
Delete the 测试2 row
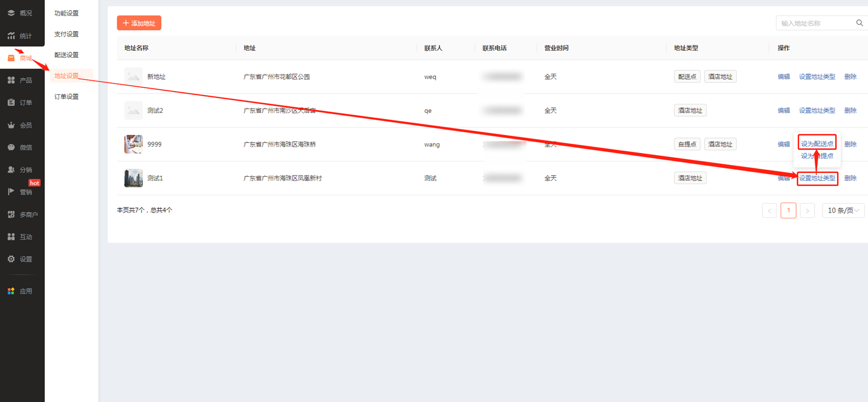pyautogui.click(x=851, y=111)
